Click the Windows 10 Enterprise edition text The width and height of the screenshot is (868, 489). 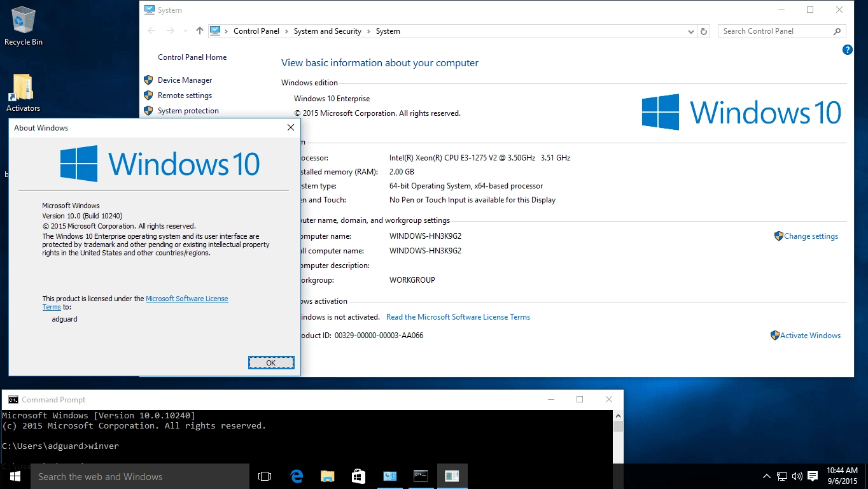pos(332,99)
